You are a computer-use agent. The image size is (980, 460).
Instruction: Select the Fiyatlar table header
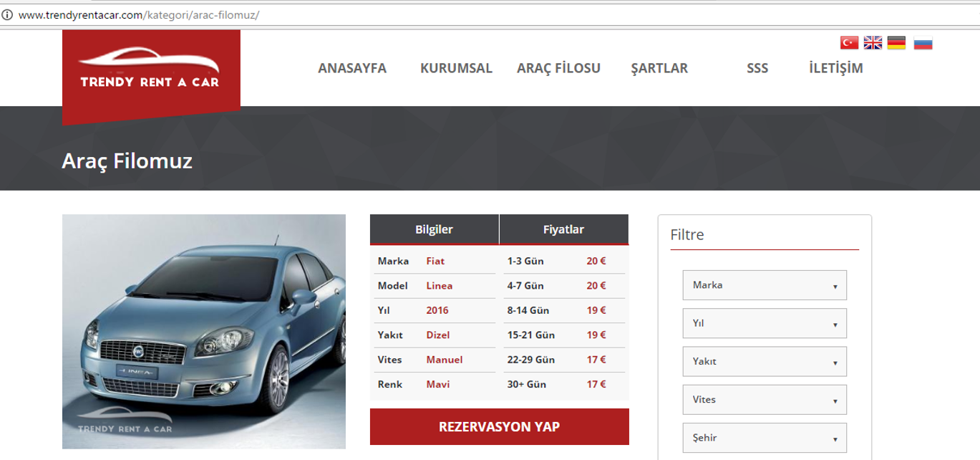coord(564,230)
